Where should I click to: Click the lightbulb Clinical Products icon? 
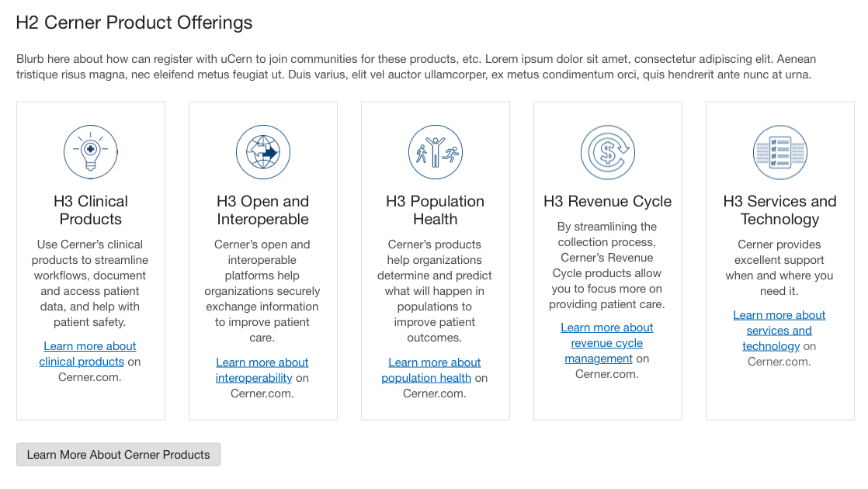(91, 152)
